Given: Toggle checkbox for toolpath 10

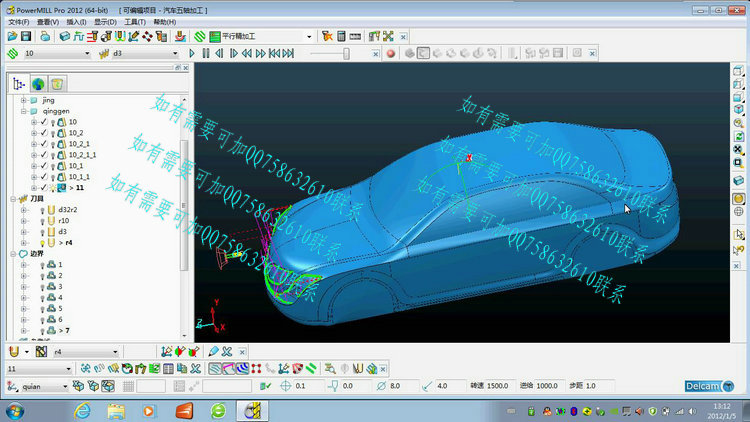Looking at the screenshot, I should pos(44,122).
